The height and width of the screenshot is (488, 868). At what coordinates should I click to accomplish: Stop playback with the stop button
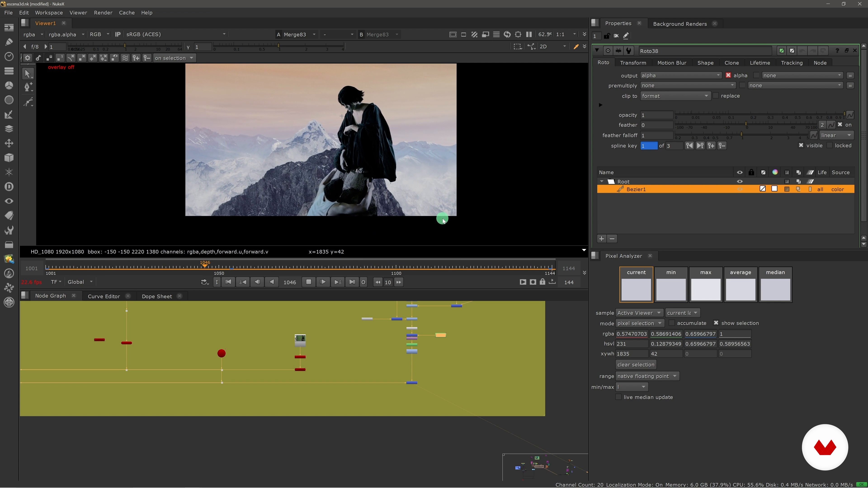[309, 282]
